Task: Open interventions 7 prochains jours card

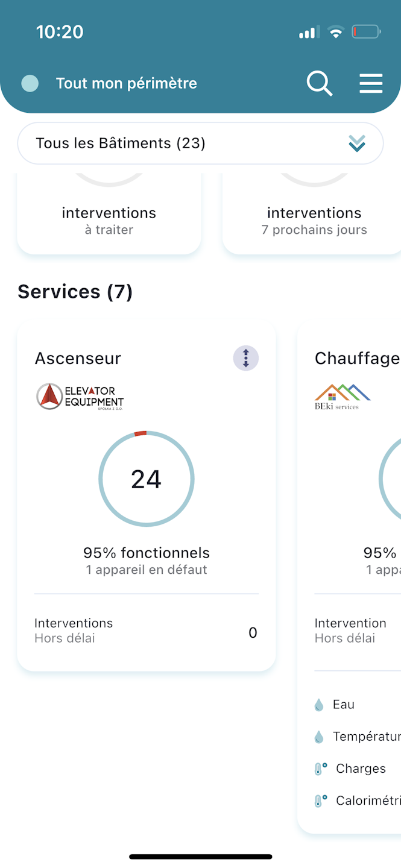Action: [x=314, y=219]
